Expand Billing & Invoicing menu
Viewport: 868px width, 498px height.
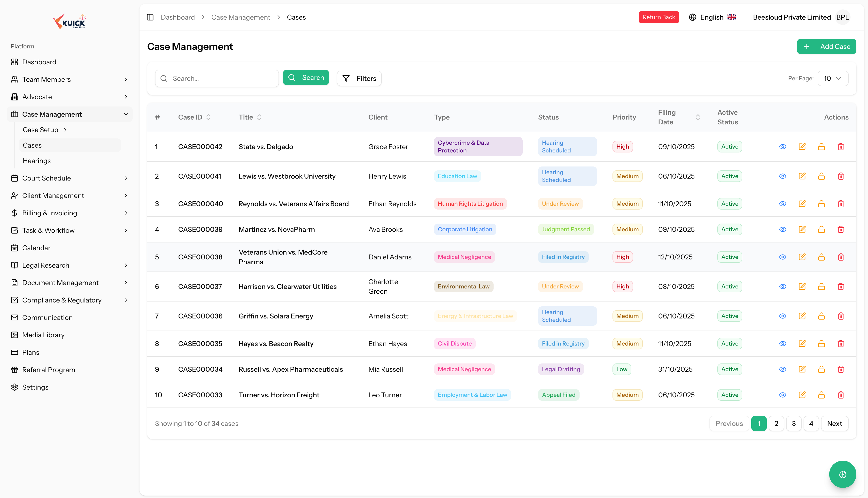click(70, 213)
